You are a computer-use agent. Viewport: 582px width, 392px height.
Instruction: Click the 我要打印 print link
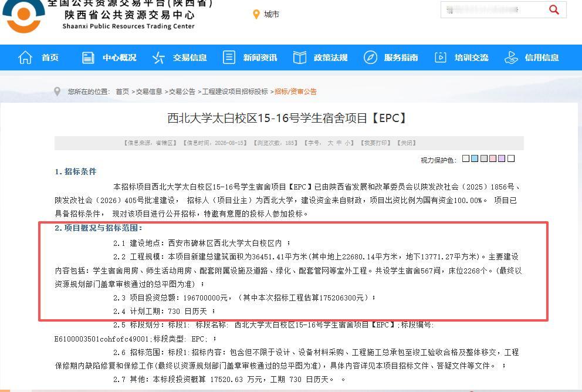point(375,143)
